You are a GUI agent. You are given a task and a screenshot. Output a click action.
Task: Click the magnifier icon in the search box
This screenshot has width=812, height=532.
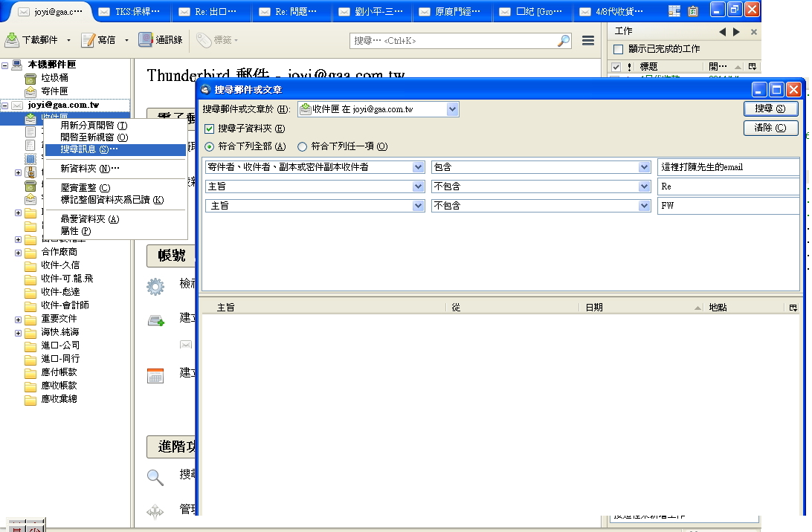pos(564,41)
